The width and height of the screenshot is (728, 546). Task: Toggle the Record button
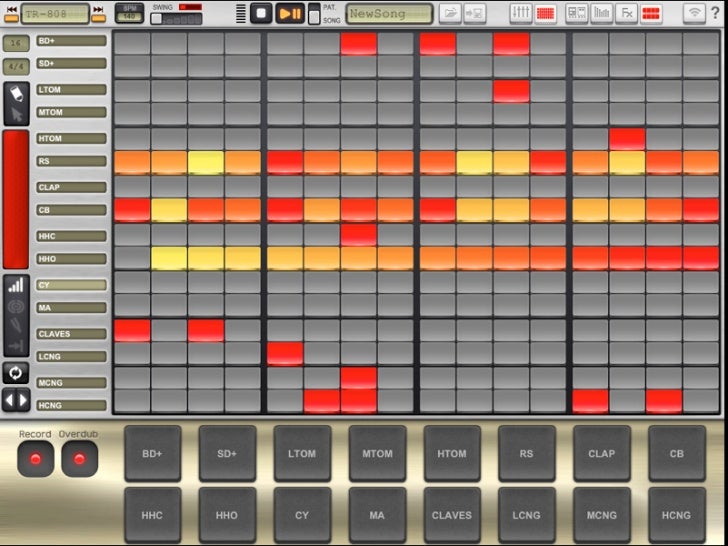[x=35, y=458]
